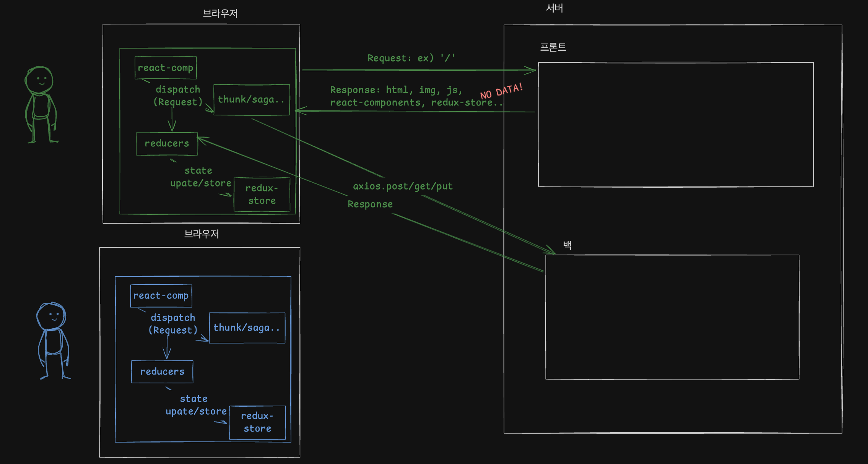Select the blue stick figure drawing

[54, 341]
